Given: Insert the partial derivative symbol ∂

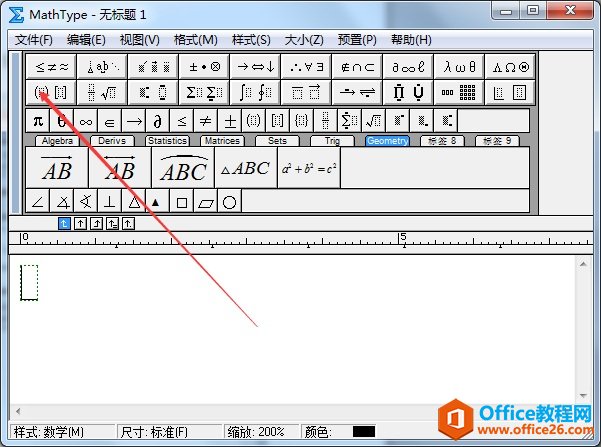Looking at the screenshot, I should click(x=158, y=121).
